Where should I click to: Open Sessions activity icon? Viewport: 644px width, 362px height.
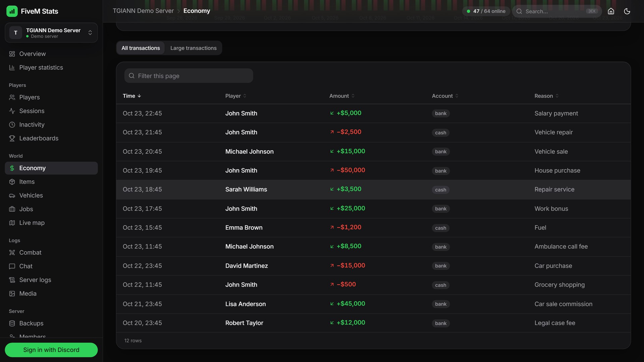coord(12,111)
